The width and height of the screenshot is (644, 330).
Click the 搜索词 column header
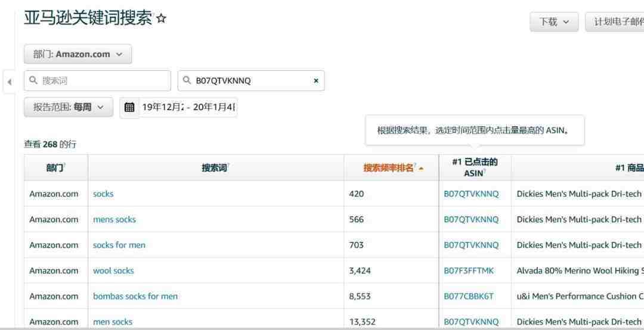(x=216, y=168)
